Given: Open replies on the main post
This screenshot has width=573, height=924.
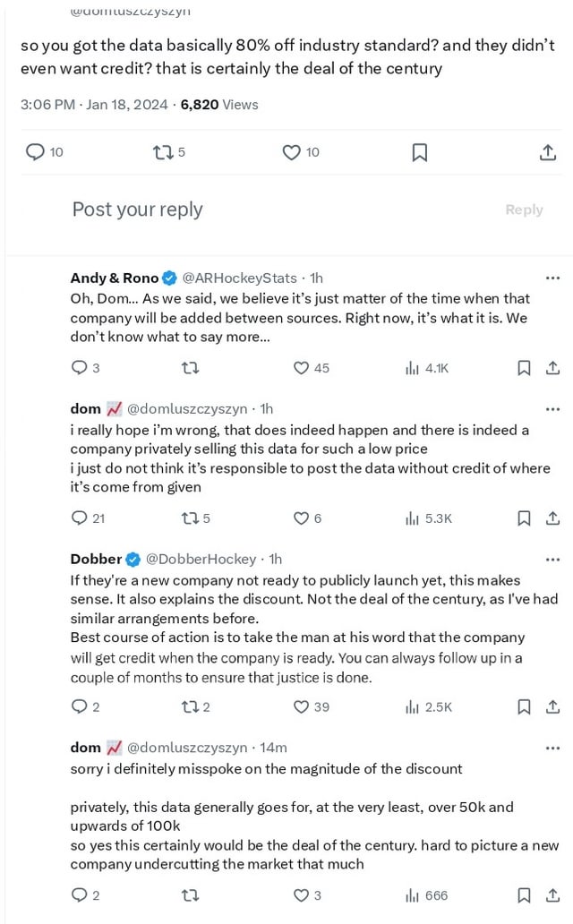Looking at the screenshot, I should (36, 152).
